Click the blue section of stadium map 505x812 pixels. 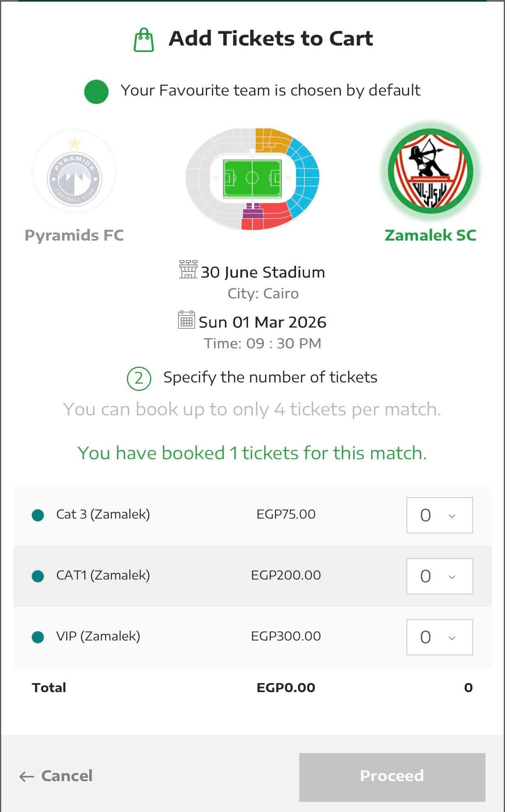tap(308, 175)
